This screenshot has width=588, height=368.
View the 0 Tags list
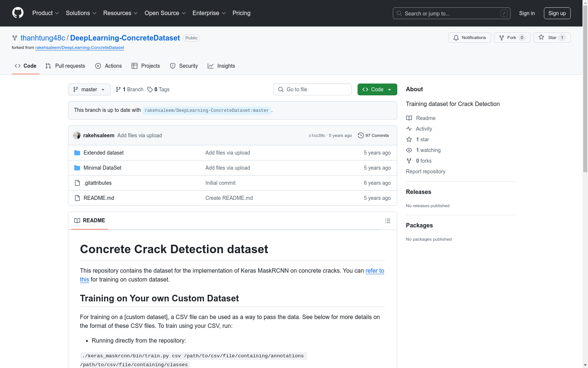[158, 89]
